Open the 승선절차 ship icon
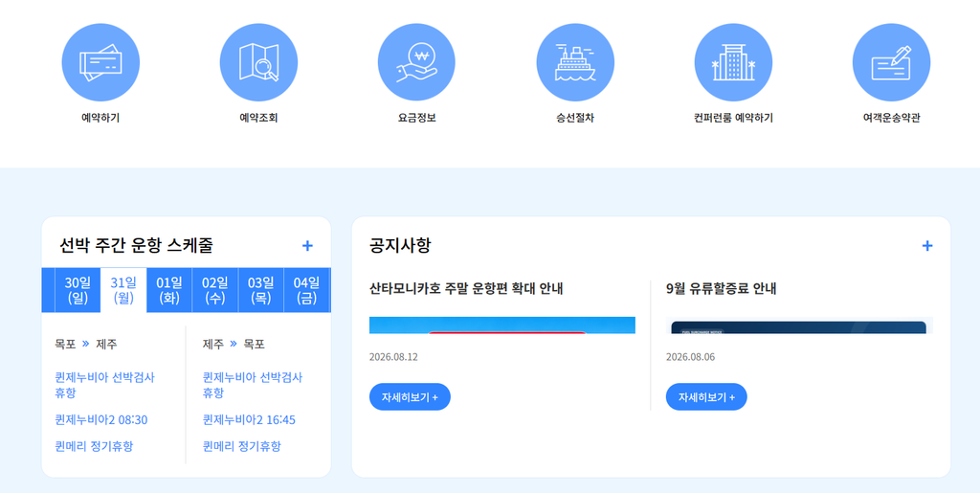The height and width of the screenshot is (493, 980). click(575, 62)
